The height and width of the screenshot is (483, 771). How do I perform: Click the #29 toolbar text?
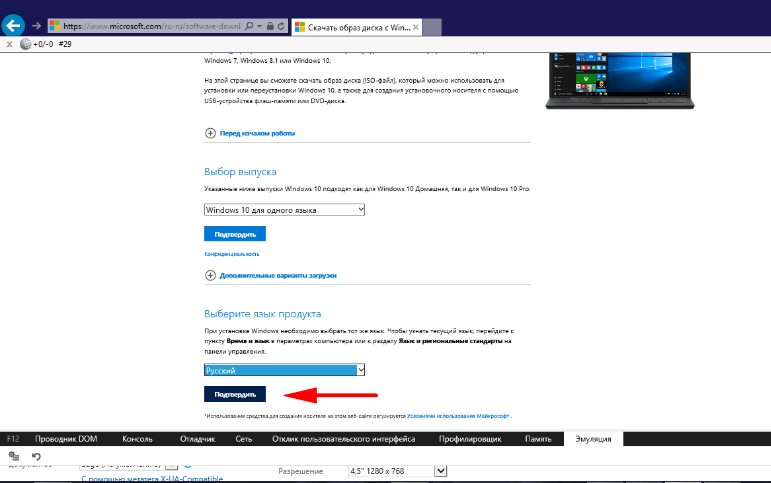point(65,44)
